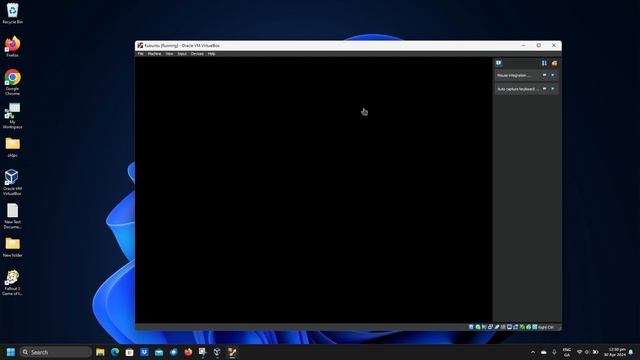
Task: Open the File menu in VirtualBox
Action: coord(140,54)
